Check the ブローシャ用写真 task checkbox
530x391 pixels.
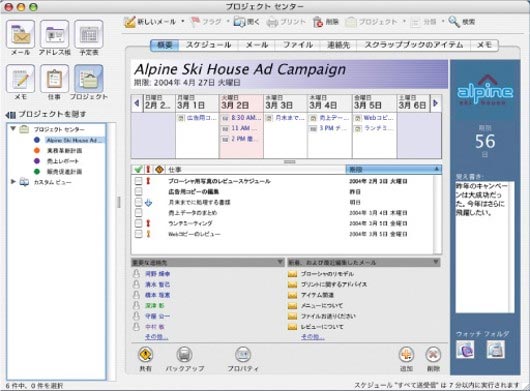138,181
